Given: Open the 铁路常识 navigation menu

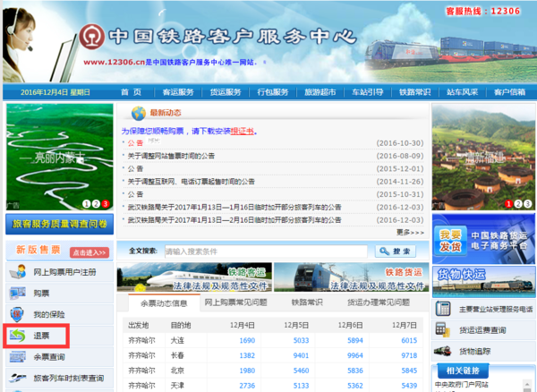Looking at the screenshot, I should 414,92.
